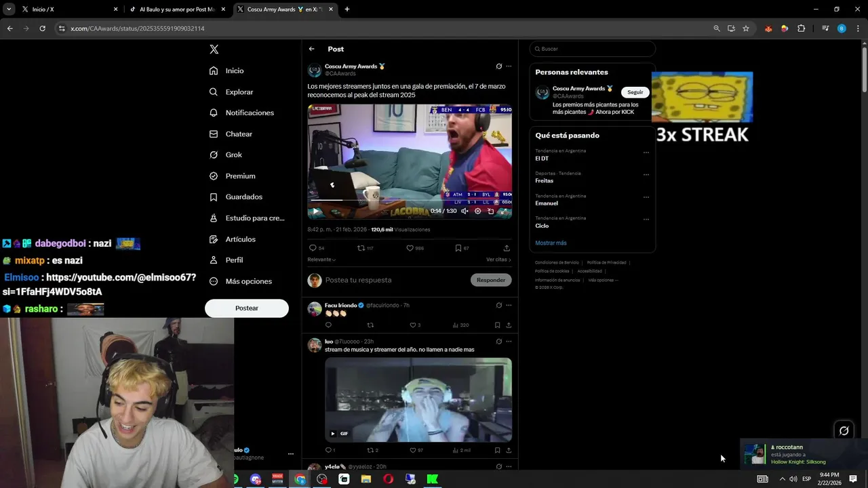Play the Coscu Army Awards video
868x488 pixels.
click(315, 211)
